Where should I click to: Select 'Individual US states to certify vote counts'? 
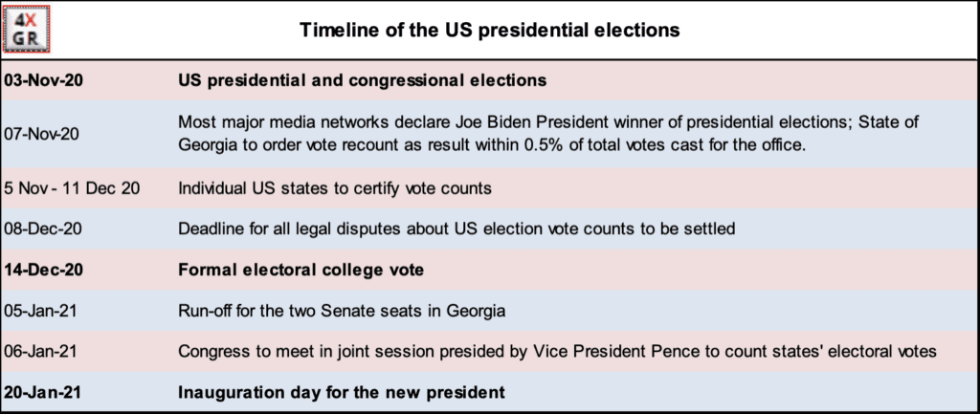[x=334, y=188]
